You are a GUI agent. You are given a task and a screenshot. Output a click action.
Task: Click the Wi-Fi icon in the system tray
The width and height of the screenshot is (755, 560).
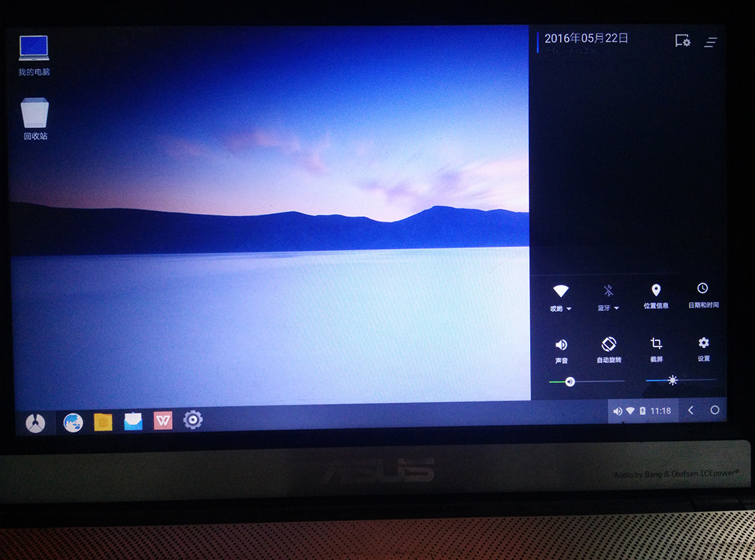(630, 411)
